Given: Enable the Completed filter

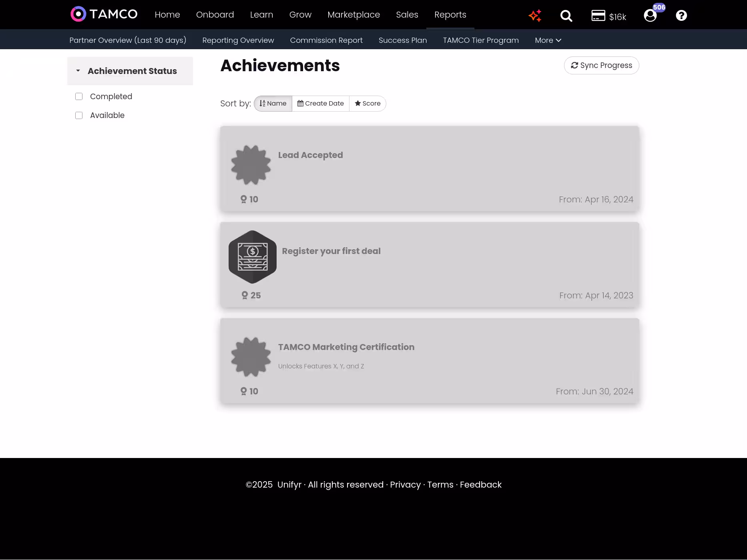Looking at the screenshot, I should (79, 96).
